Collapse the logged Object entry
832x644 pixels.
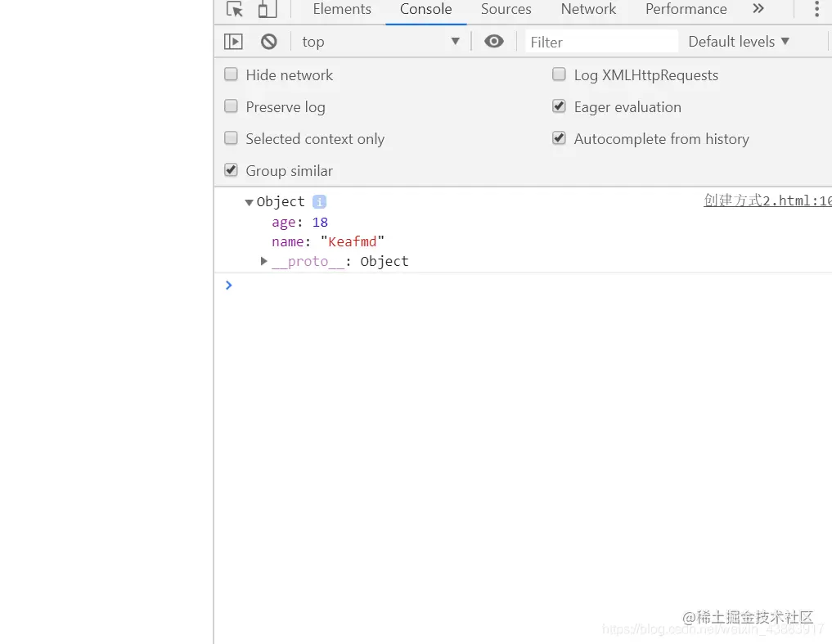(249, 202)
